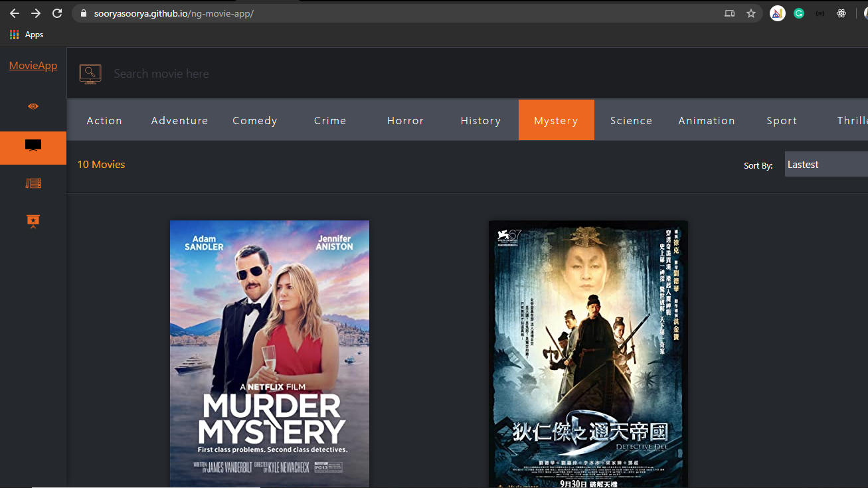Expand the settings gear in browser toolbar

point(841,13)
